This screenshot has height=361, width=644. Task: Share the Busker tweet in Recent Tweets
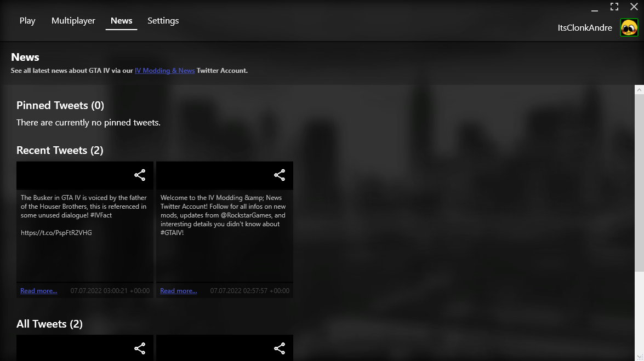[x=140, y=175]
